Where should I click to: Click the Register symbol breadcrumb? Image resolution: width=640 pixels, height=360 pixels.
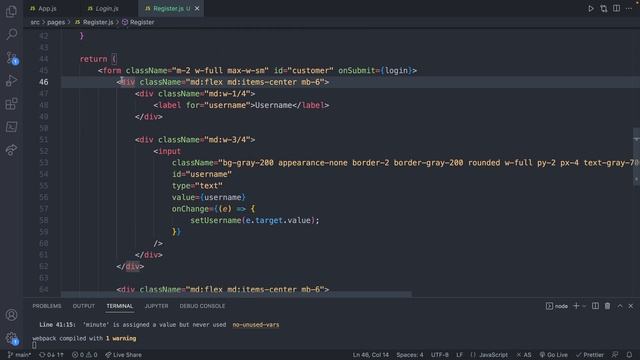coord(138,22)
